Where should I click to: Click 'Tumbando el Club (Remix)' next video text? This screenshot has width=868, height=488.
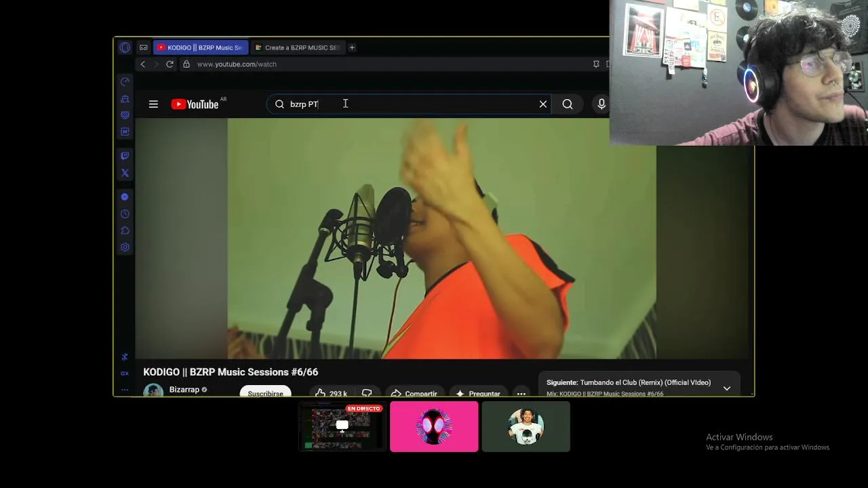645,382
